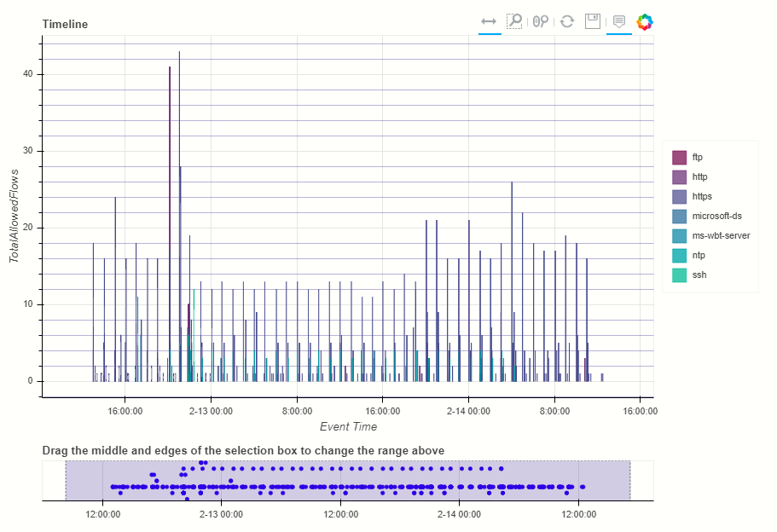Image resolution: width=777 pixels, height=532 pixels.
Task: Click the 2-13 00:00 main axis tick
Action: point(212,411)
